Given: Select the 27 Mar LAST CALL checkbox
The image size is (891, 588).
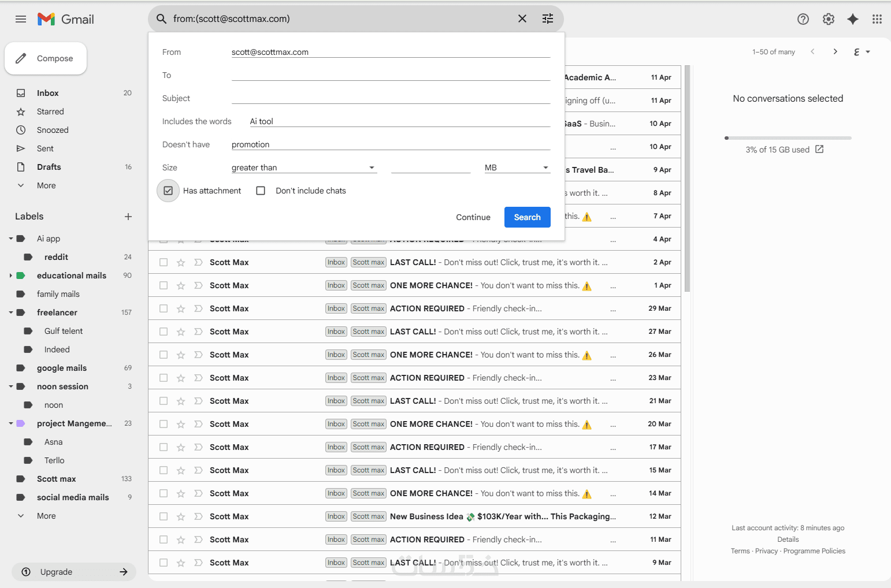Looking at the screenshot, I should pyautogui.click(x=164, y=332).
